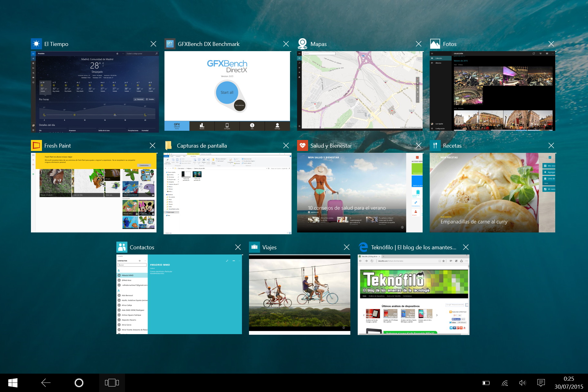Click the Viajes suitcase icon

(254, 247)
